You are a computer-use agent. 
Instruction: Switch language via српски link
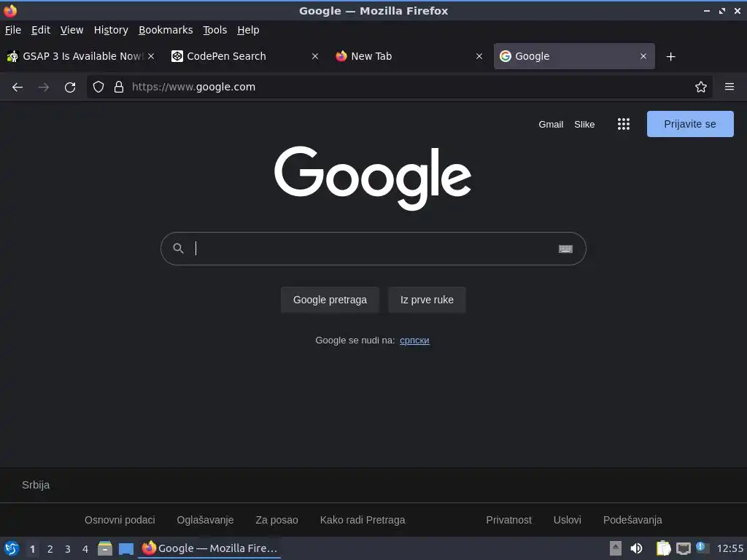click(414, 340)
